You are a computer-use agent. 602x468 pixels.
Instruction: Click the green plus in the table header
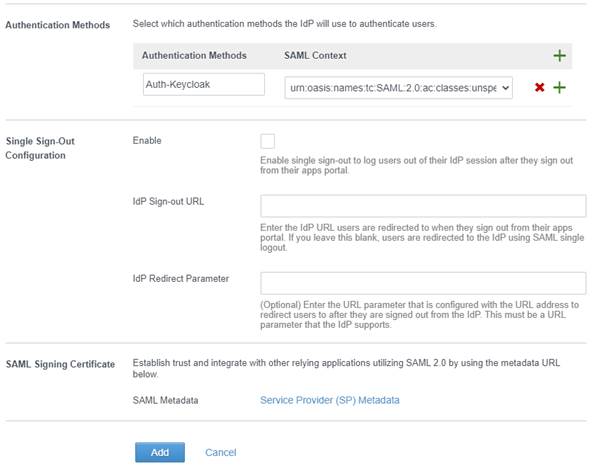[x=560, y=56]
